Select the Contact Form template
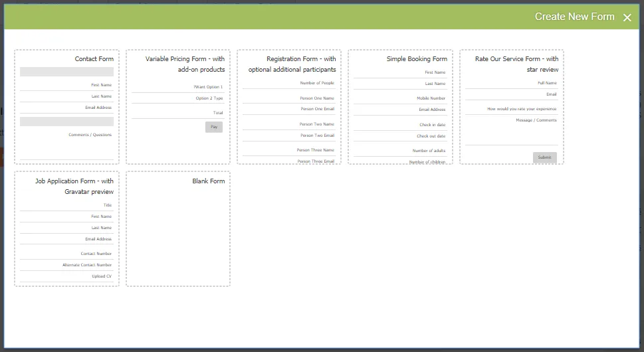 66,107
